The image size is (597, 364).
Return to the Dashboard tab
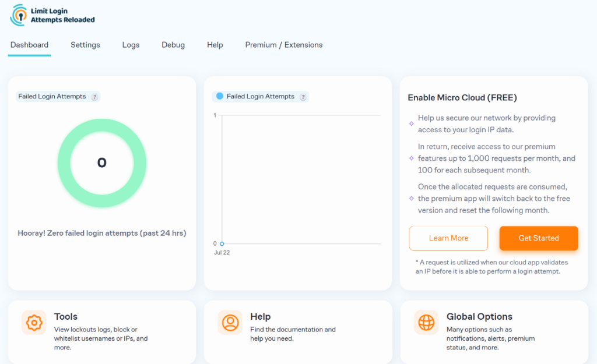29,44
